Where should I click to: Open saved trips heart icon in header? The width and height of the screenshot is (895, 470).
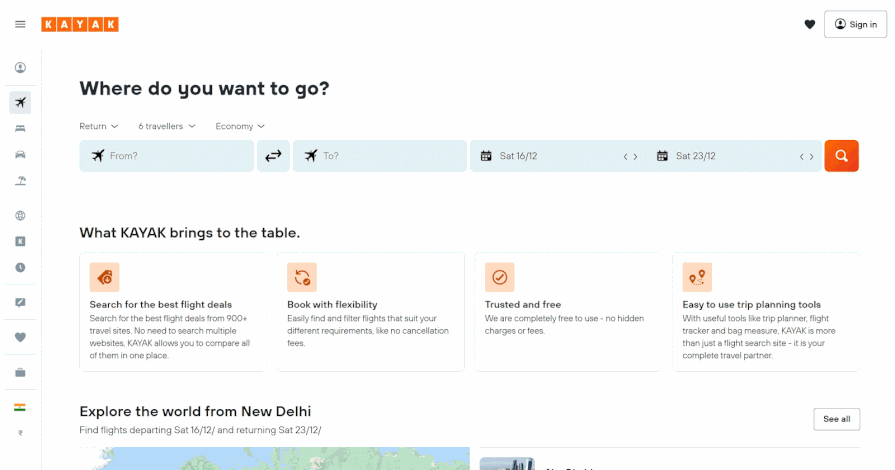click(x=809, y=24)
